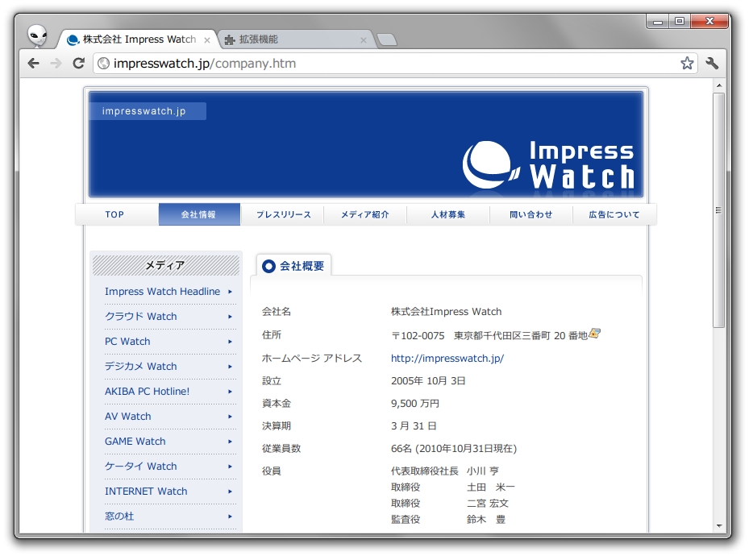Image resolution: width=753 pixels, height=560 pixels.
Task: Select the 会社概要 section tab
Action: [293, 266]
